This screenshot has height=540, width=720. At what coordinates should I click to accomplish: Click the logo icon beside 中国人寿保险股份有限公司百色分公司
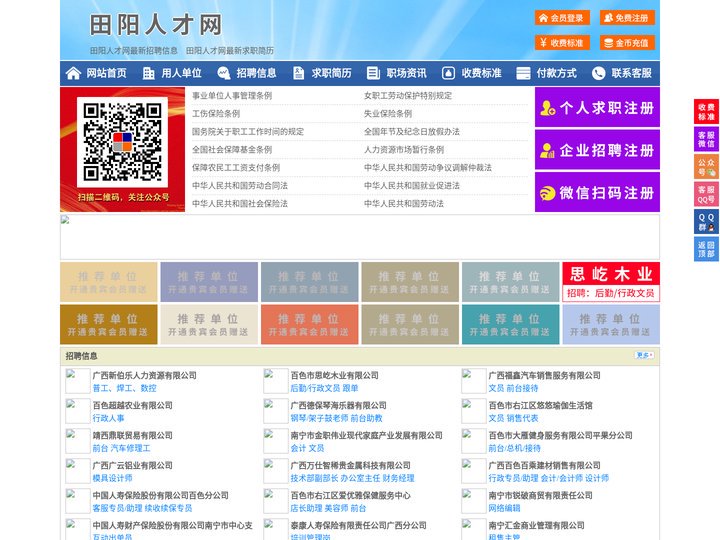pyautogui.click(x=78, y=501)
